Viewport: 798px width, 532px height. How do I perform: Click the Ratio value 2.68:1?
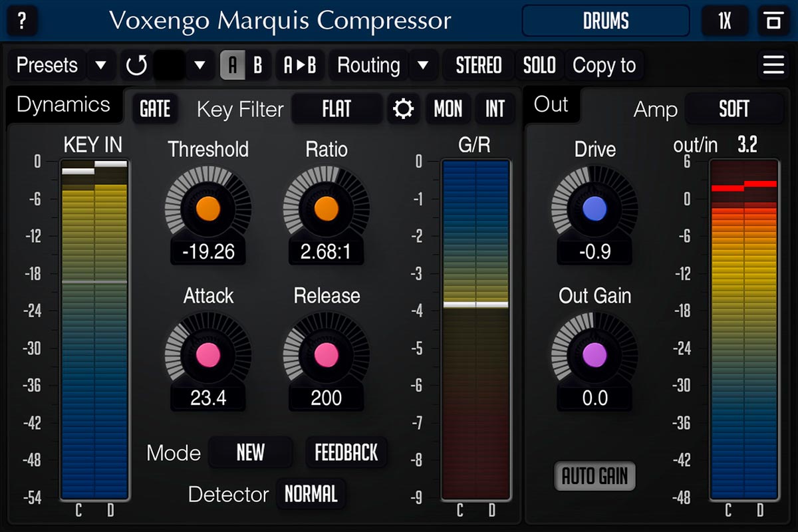point(327,252)
